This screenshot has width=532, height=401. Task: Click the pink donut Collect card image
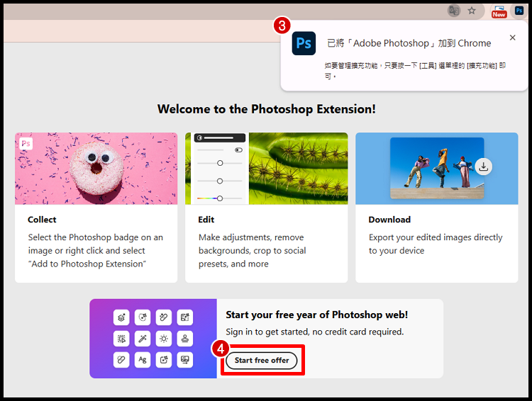[96, 169]
